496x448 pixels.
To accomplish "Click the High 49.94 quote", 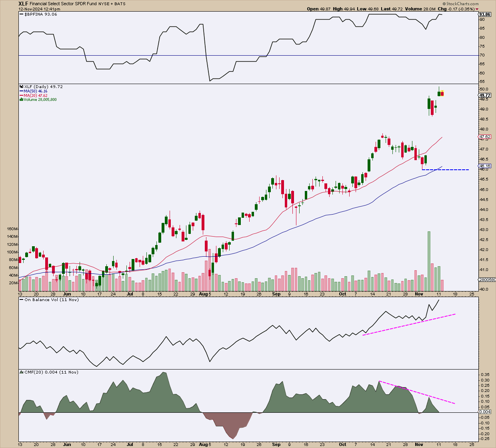I will [x=344, y=9].
